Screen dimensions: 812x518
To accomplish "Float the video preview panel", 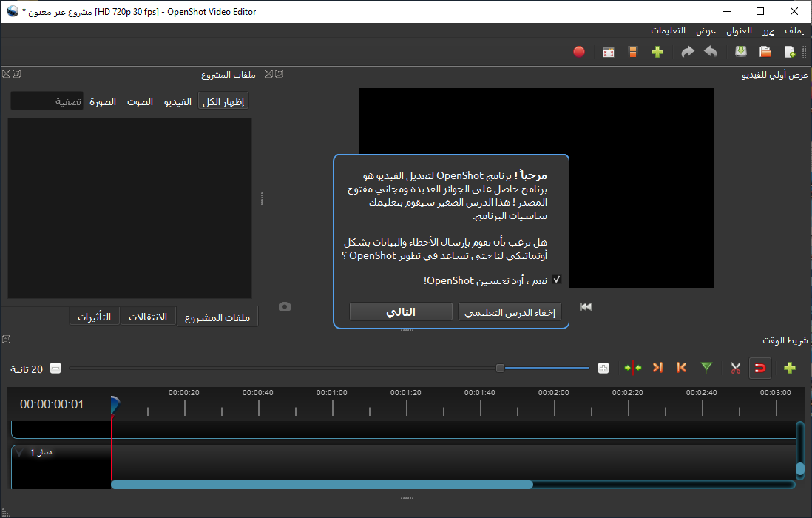I will (x=279, y=74).
